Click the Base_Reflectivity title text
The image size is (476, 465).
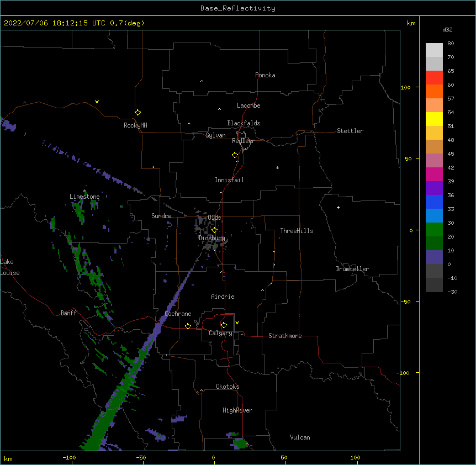pyautogui.click(x=238, y=8)
